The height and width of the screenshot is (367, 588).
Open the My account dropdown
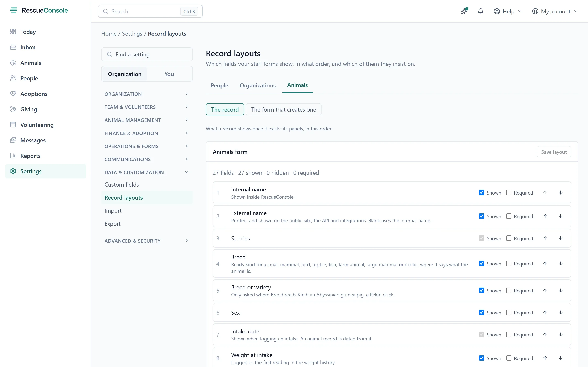[x=555, y=11]
